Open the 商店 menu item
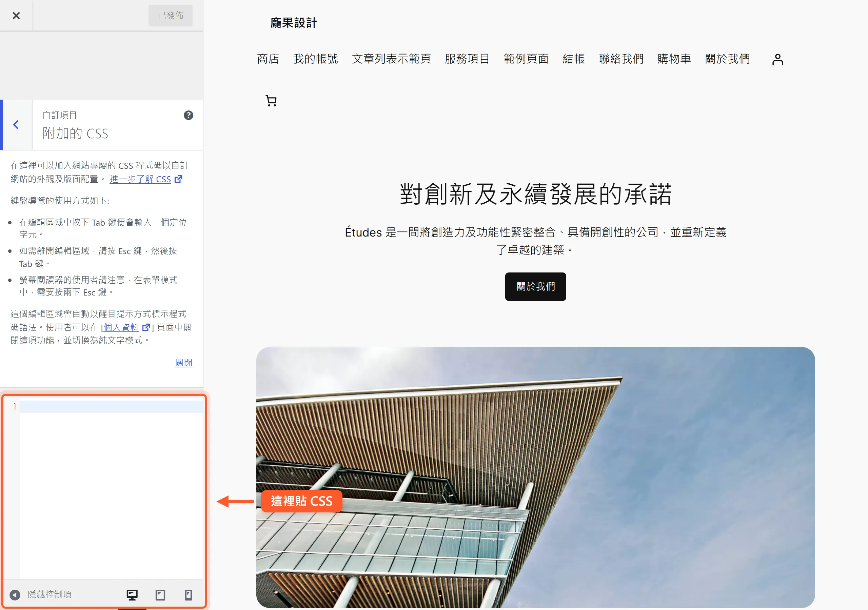 (x=268, y=59)
